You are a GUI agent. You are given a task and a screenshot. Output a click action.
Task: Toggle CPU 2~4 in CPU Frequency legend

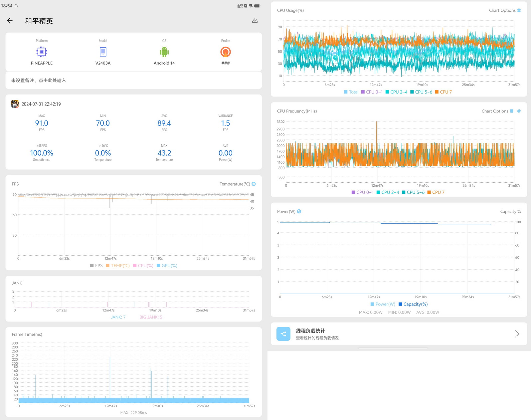click(388, 192)
